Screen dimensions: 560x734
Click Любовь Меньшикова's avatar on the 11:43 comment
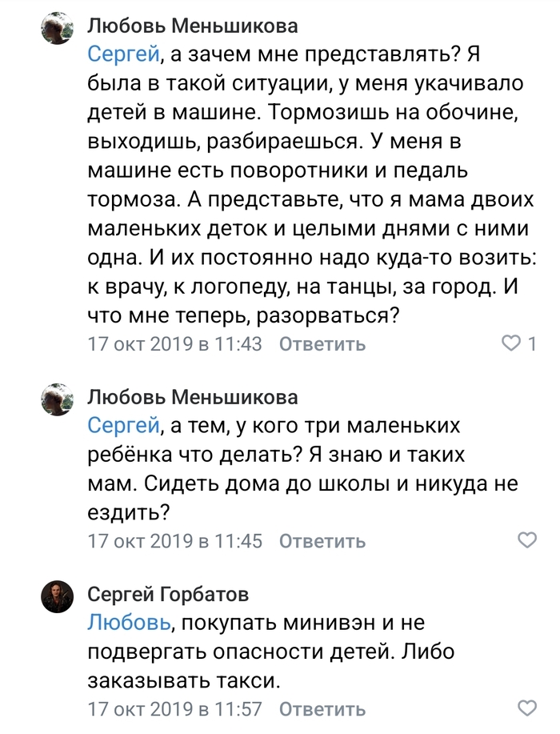(x=58, y=29)
